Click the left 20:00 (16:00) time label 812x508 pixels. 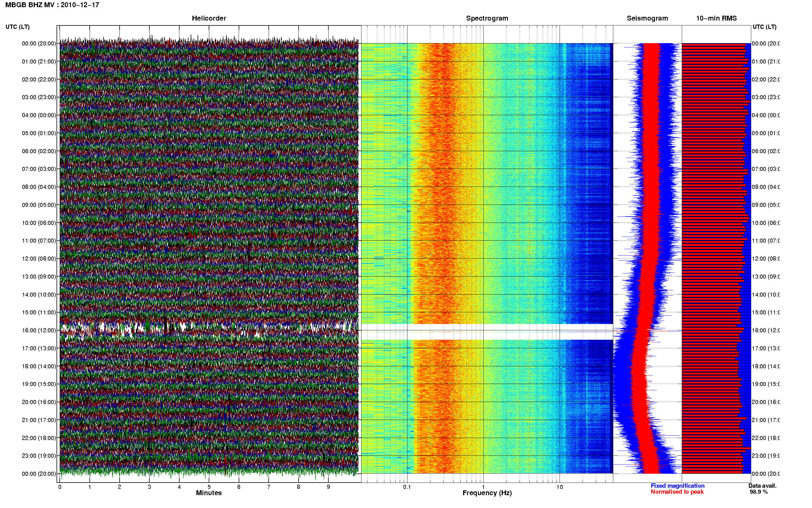[x=39, y=402]
